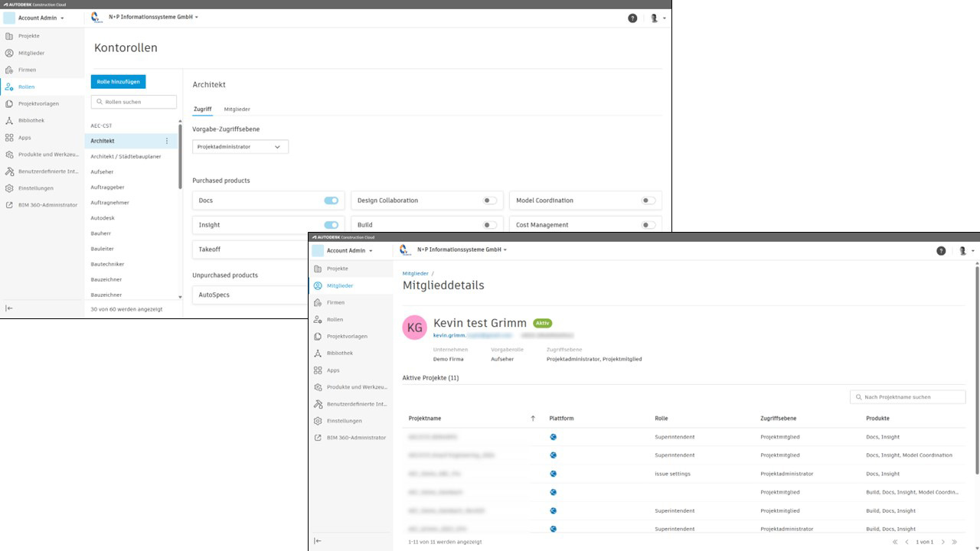Open BIM 360-Administrator in Kontorollen window
980x551 pixels.
click(42, 205)
